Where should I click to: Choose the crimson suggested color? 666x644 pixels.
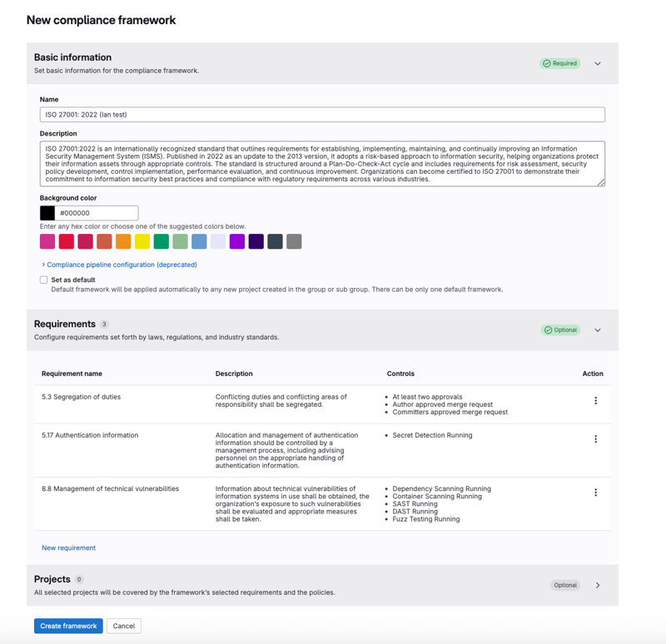86,241
